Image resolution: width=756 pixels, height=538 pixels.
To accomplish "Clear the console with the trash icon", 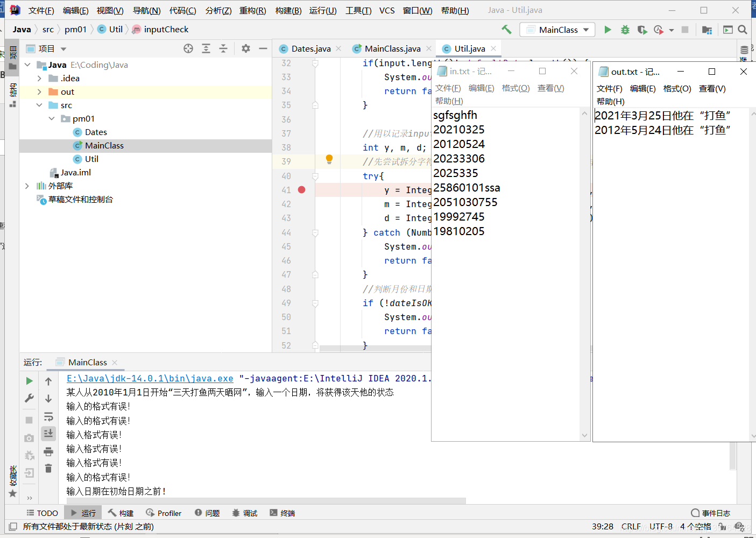I will pos(48,469).
